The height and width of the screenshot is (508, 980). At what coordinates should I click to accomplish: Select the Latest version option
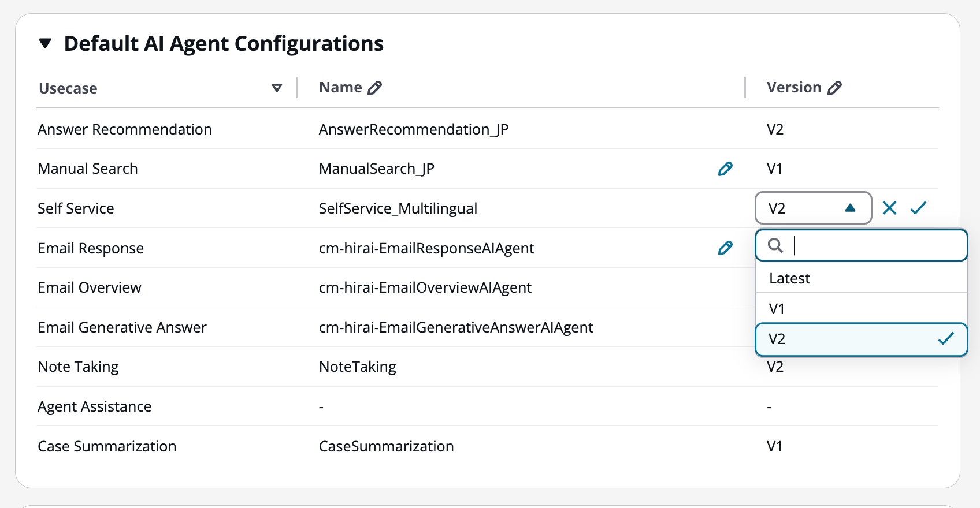790,278
